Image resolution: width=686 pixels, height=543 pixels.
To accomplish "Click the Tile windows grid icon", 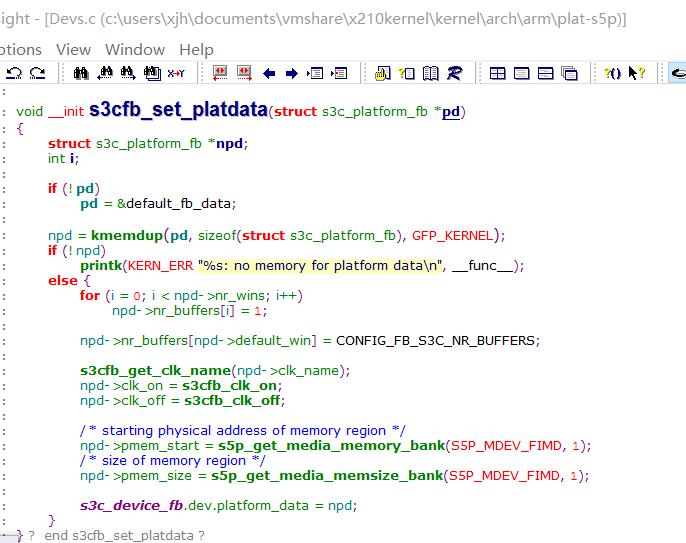I will coord(497,73).
